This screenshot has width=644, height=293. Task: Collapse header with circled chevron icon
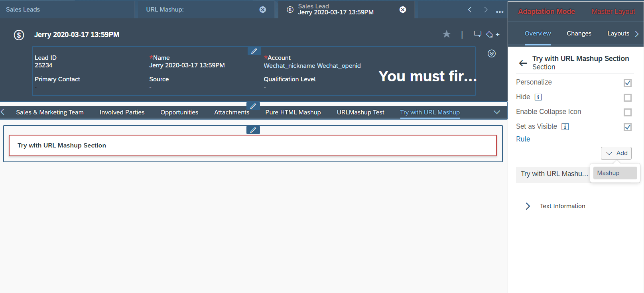click(x=492, y=53)
